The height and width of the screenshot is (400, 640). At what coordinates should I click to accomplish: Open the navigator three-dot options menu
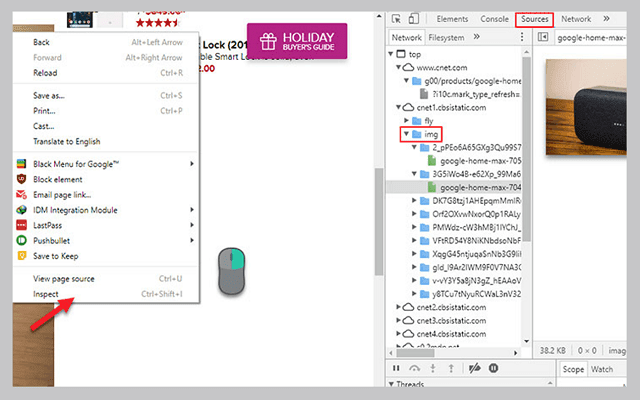(x=524, y=37)
